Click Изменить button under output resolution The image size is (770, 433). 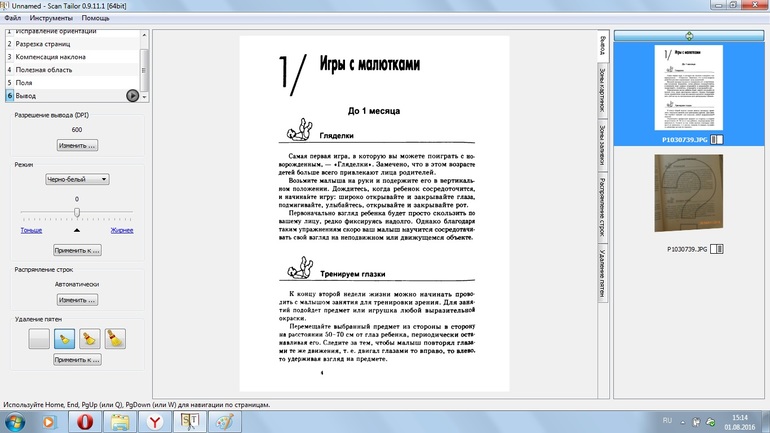(x=77, y=145)
